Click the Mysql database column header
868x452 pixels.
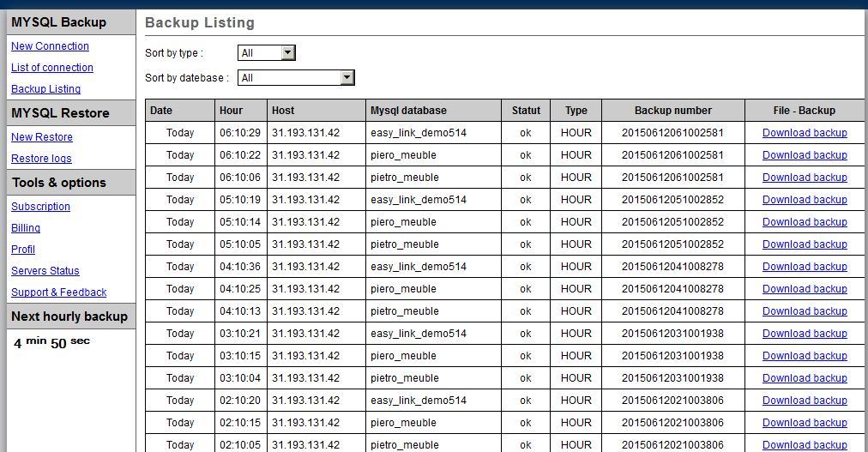408,111
